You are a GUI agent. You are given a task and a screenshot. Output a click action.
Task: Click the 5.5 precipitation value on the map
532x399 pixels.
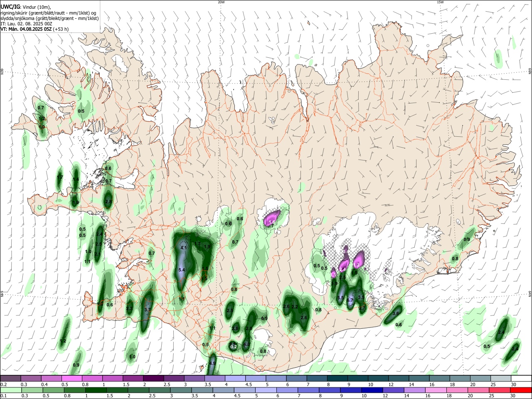tap(340, 298)
